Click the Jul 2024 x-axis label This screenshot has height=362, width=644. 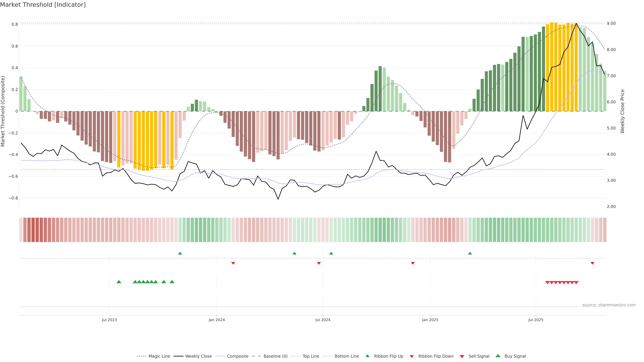point(323,320)
